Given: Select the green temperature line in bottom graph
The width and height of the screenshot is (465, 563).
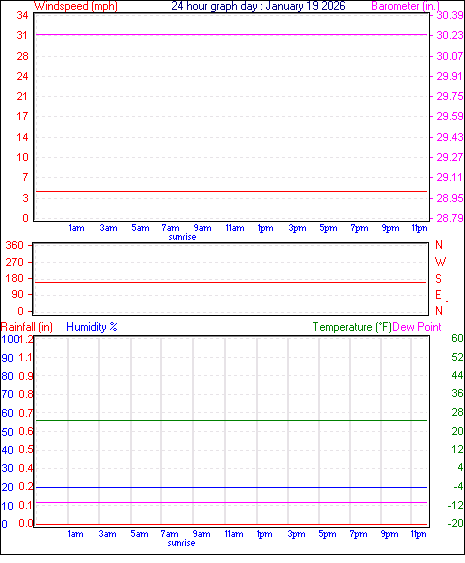Looking at the screenshot, I should [x=232, y=420].
